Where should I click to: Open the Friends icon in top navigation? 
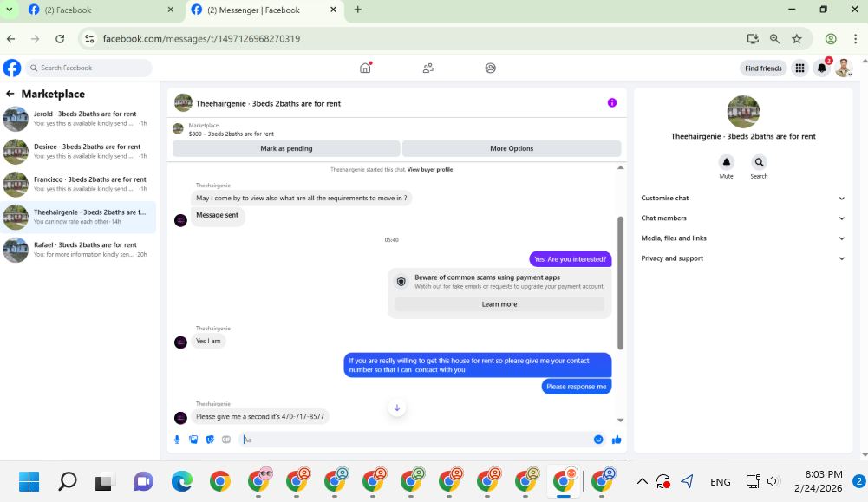[x=427, y=68]
